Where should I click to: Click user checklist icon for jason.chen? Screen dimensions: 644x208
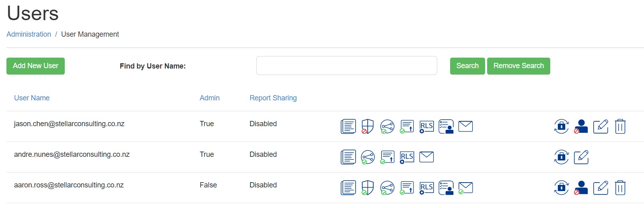point(446,127)
